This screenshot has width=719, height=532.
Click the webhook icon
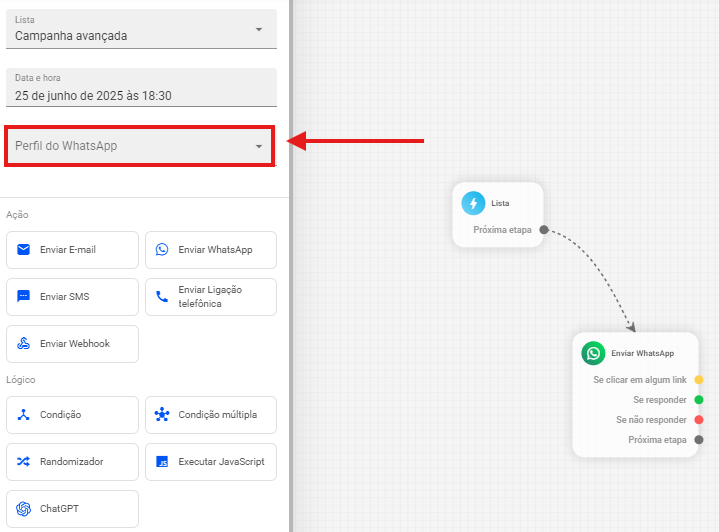pyautogui.click(x=24, y=344)
